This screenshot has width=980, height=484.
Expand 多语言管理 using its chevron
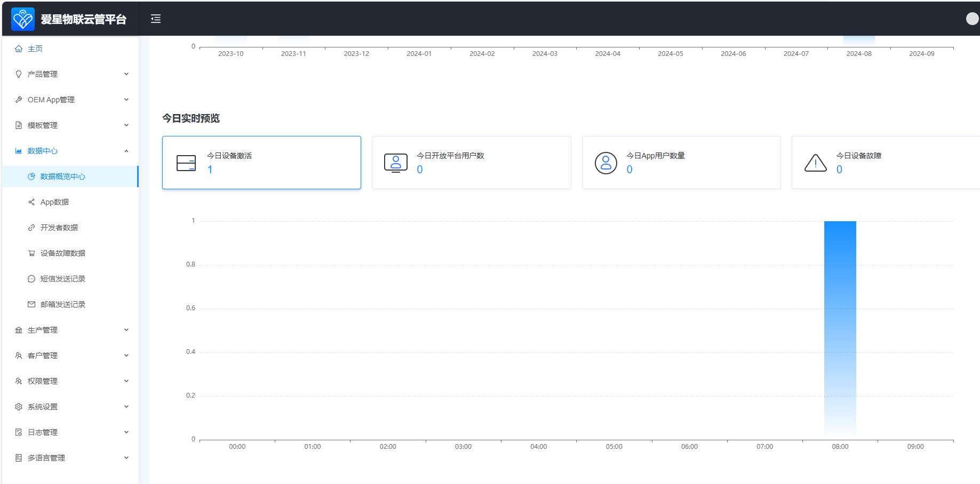point(126,458)
